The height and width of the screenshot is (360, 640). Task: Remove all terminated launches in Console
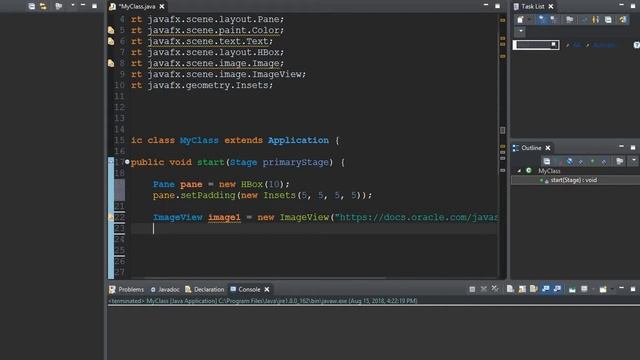[495, 289]
